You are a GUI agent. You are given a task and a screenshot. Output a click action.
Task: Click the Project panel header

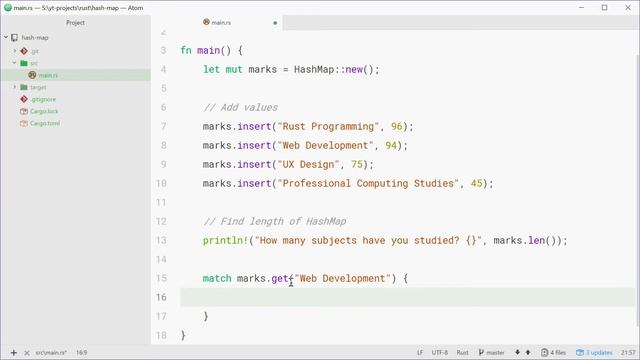(x=76, y=22)
